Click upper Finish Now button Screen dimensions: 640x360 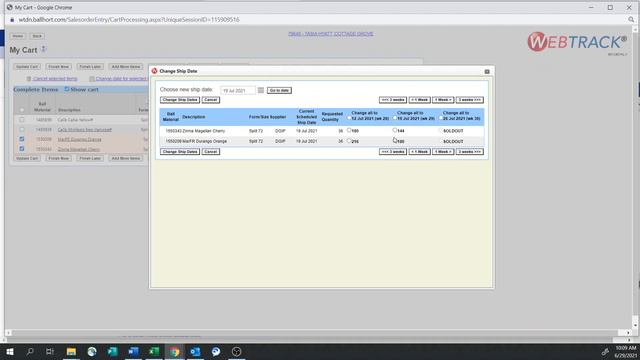pyautogui.click(x=59, y=67)
